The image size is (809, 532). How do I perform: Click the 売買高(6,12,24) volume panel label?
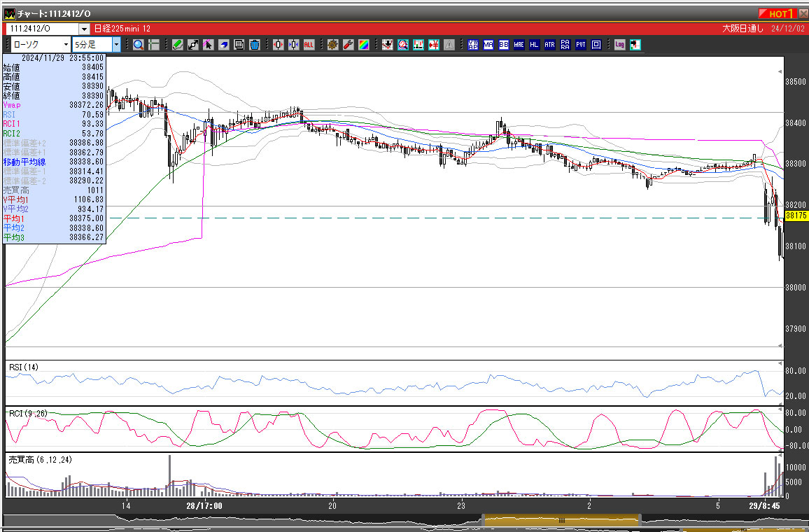41,459
